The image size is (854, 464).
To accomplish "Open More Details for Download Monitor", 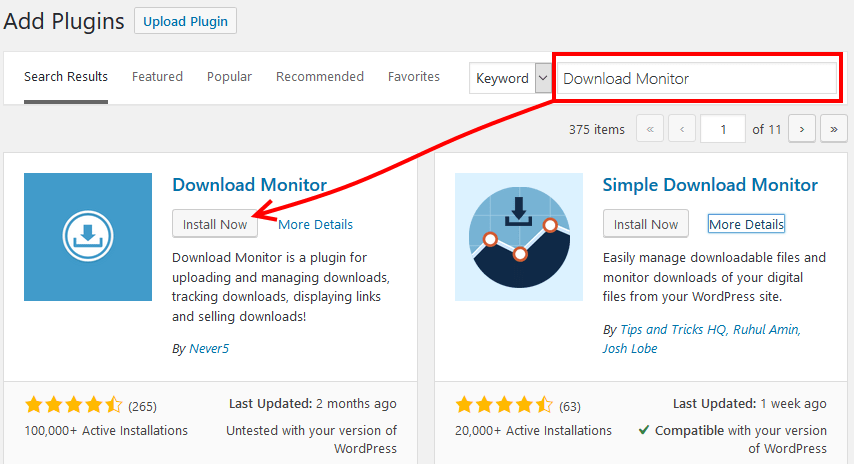I will tap(315, 224).
